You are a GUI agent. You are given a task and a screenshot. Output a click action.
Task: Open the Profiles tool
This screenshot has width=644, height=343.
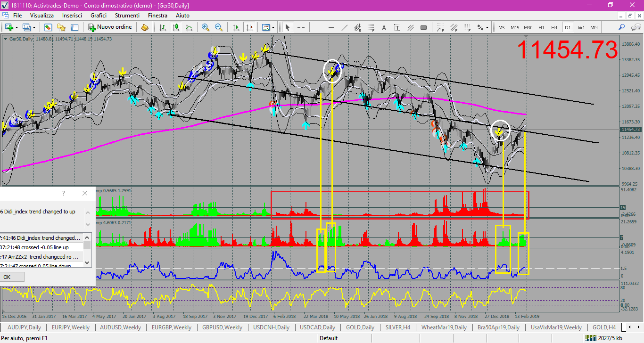coord(26,27)
